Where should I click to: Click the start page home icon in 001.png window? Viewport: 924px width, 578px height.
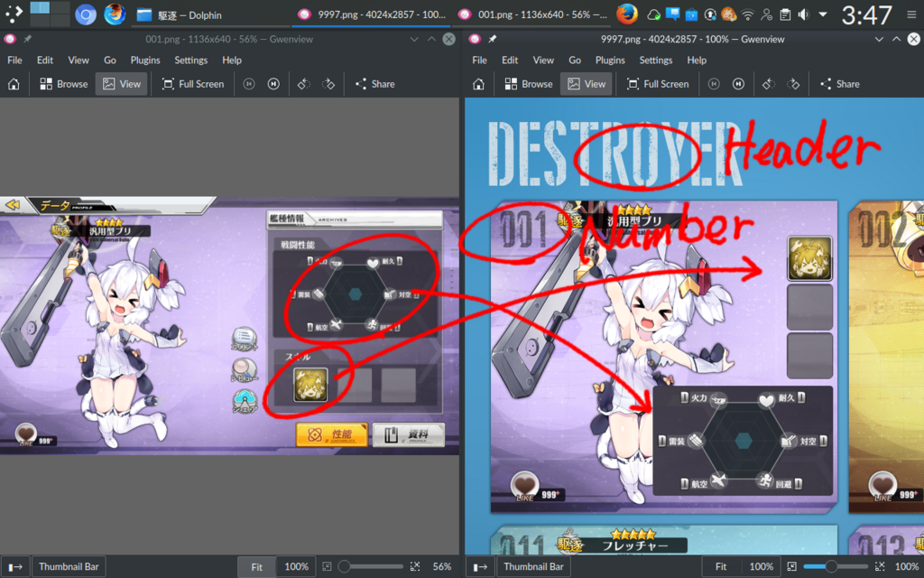click(14, 84)
